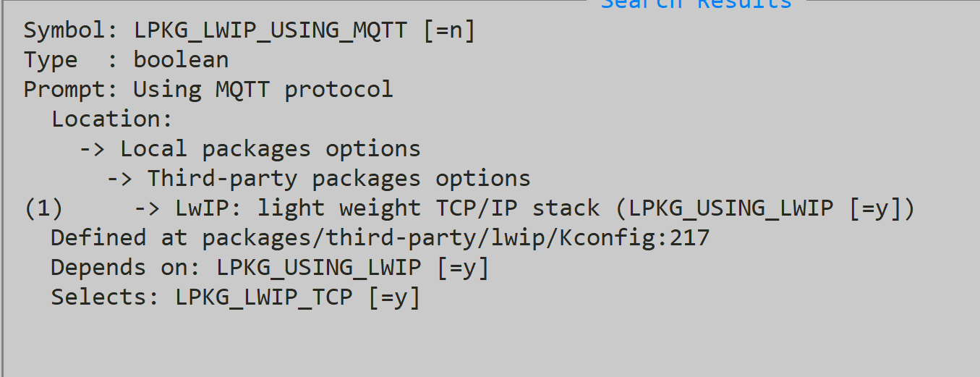Click [=y] on the Depends on line

coord(463,268)
